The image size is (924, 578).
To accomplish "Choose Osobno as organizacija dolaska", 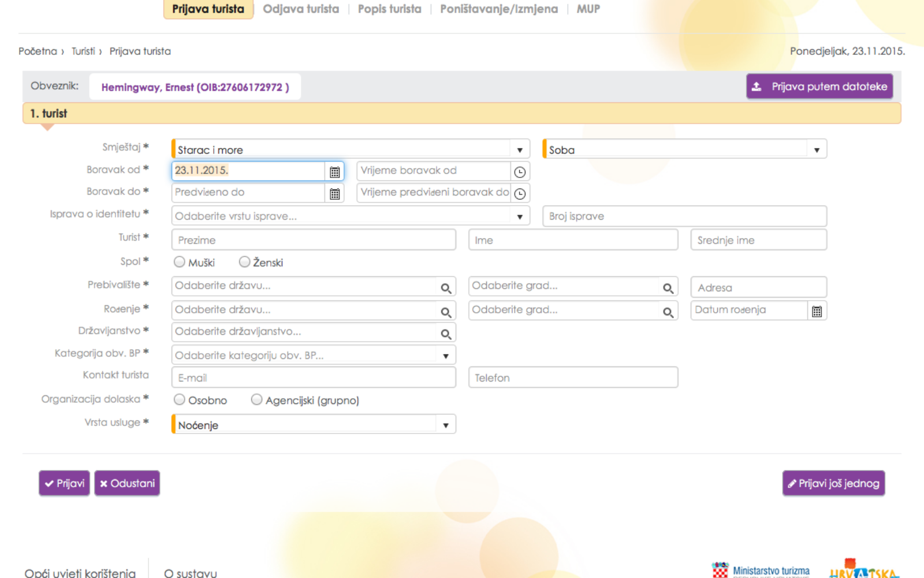I will [180, 400].
